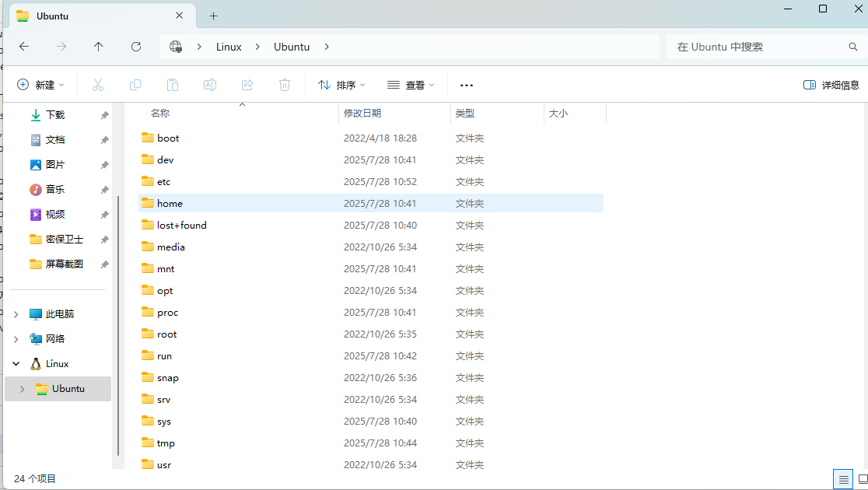Click the pin icon next to 文档
Screen dimensions: 868x490
[104, 140]
